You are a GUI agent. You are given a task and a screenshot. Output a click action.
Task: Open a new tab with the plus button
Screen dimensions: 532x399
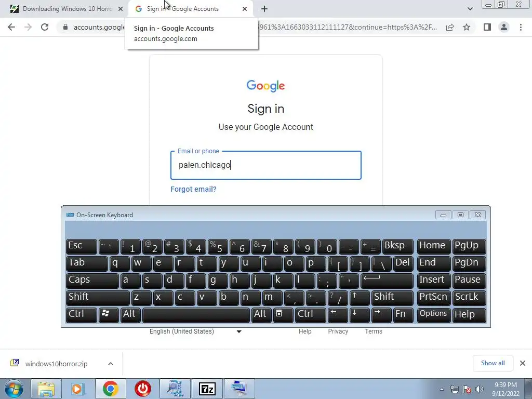pos(264,9)
